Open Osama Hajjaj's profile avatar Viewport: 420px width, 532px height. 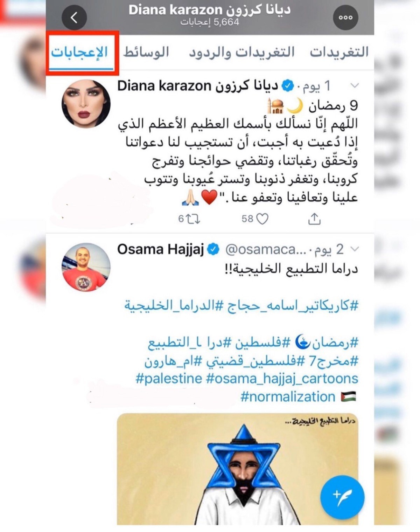[x=86, y=267]
